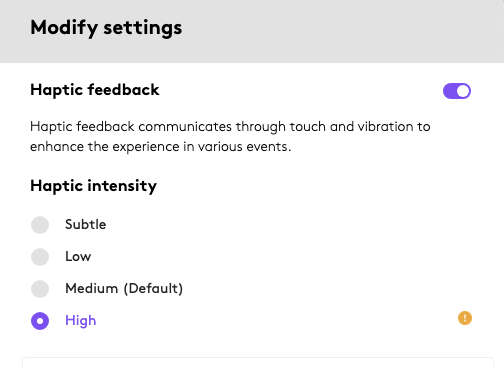The height and width of the screenshot is (367, 504).
Task: Click the second line of description text
Action: click(x=161, y=147)
